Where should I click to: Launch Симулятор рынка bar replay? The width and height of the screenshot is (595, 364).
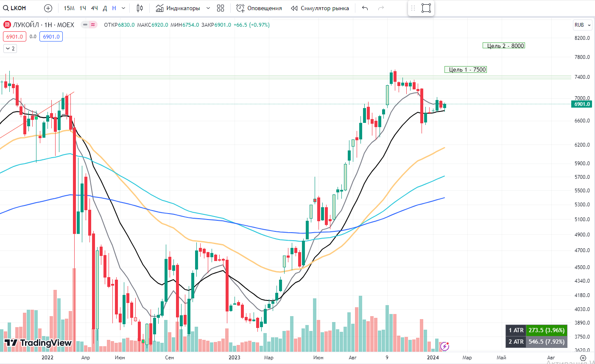coord(320,8)
